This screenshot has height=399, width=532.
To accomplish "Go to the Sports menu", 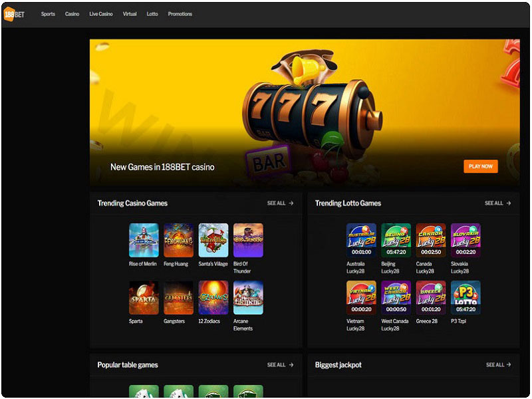I will (x=48, y=14).
